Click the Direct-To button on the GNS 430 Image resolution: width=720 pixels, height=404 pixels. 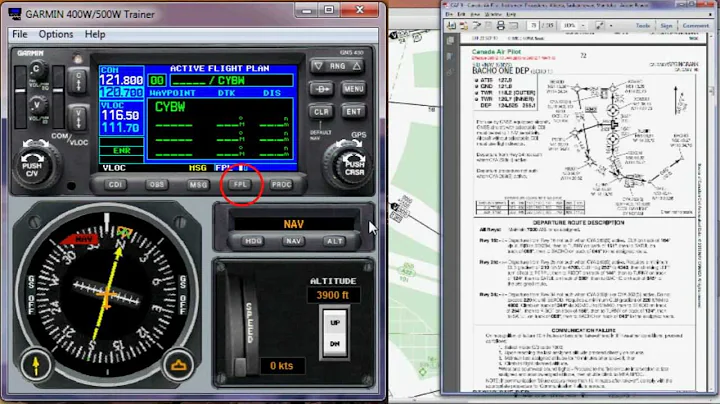tap(321, 89)
